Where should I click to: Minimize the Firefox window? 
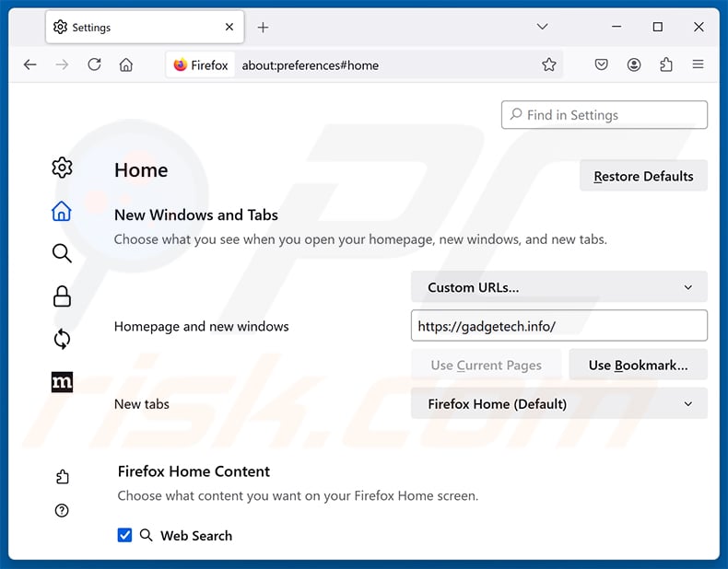[616, 27]
